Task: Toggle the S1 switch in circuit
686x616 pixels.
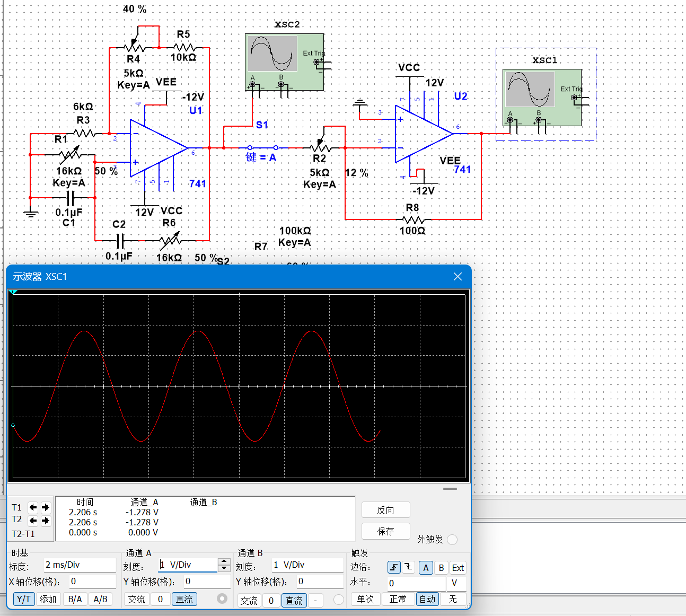Action: pos(262,147)
